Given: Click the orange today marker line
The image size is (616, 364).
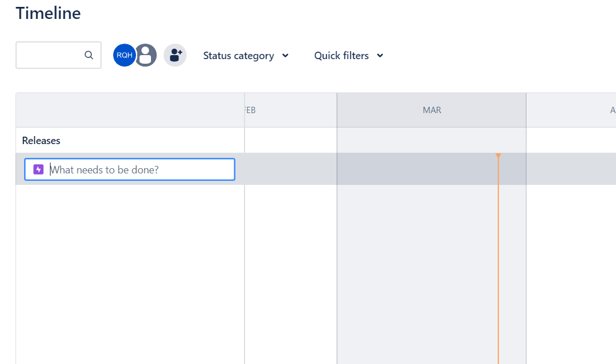Looking at the screenshot, I should 498,230.
